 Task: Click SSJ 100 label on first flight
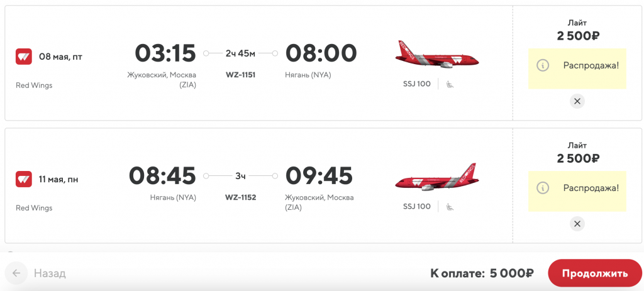pos(416,84)
